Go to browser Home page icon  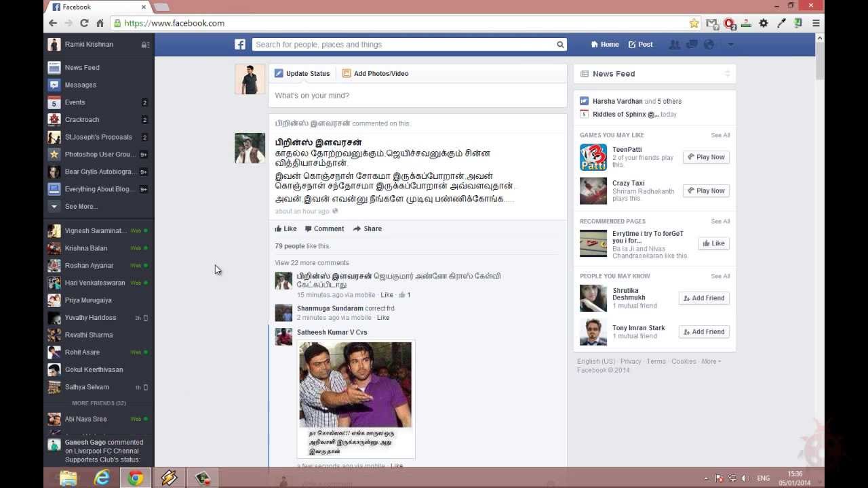pyautogui.click(x=100, y=23)
